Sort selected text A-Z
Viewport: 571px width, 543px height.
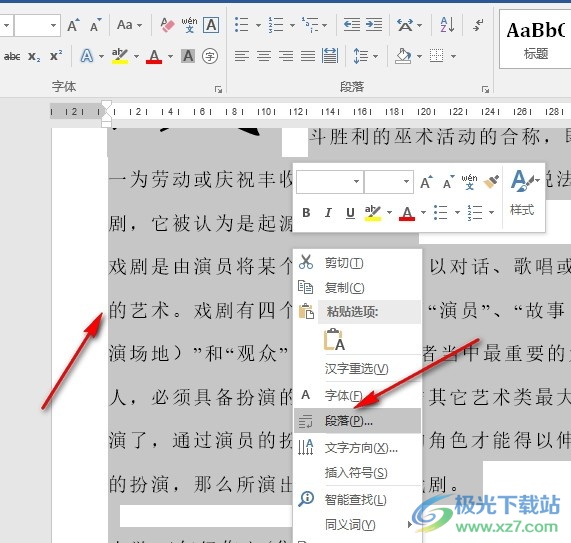click(x=447, y=25)
